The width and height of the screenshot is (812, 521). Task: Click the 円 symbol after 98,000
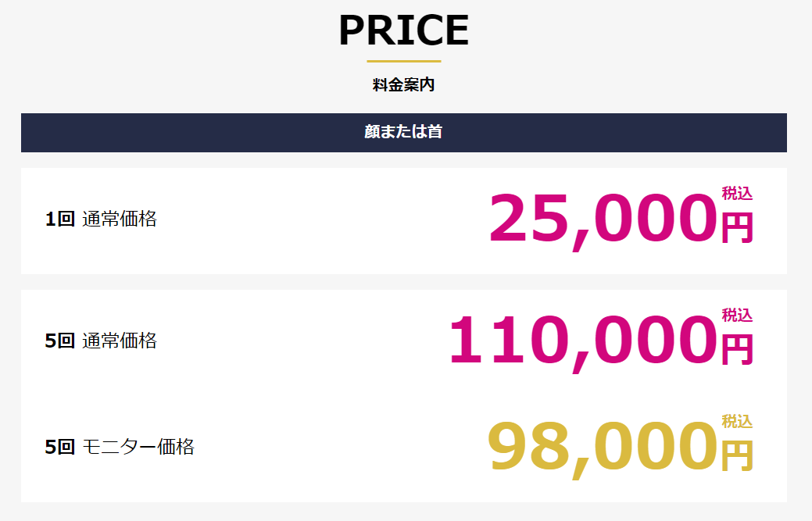point(738,456)
